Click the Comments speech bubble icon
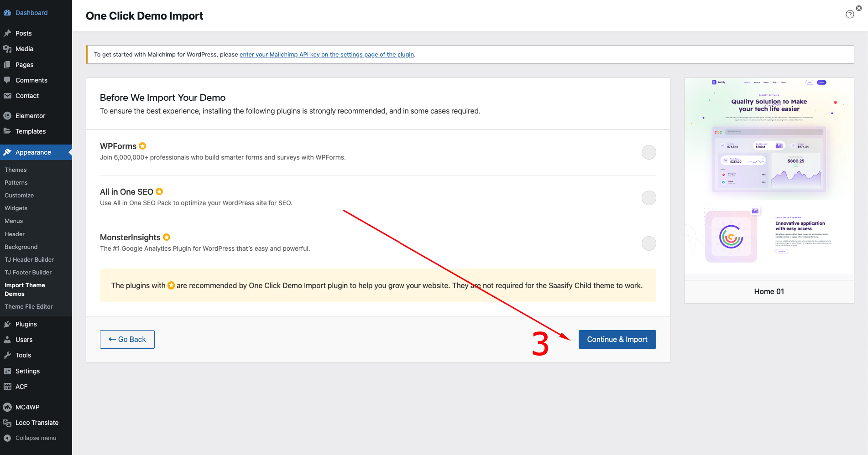The width and height of the screenshot is (868, 455). click(7, 80)
